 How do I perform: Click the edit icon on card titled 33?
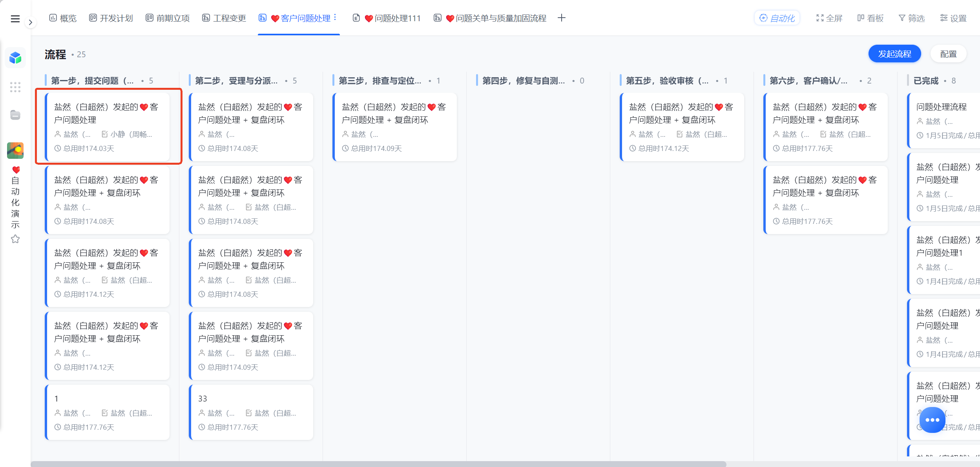click(249, 413)
